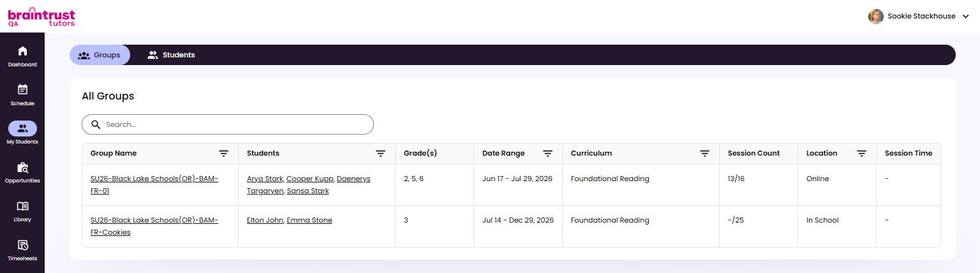Image resolution: width=980 pixels, height=273 pixels.
Task: Open the Emma Stone student link
Action: pyautogui.click(x=309, y=220)
